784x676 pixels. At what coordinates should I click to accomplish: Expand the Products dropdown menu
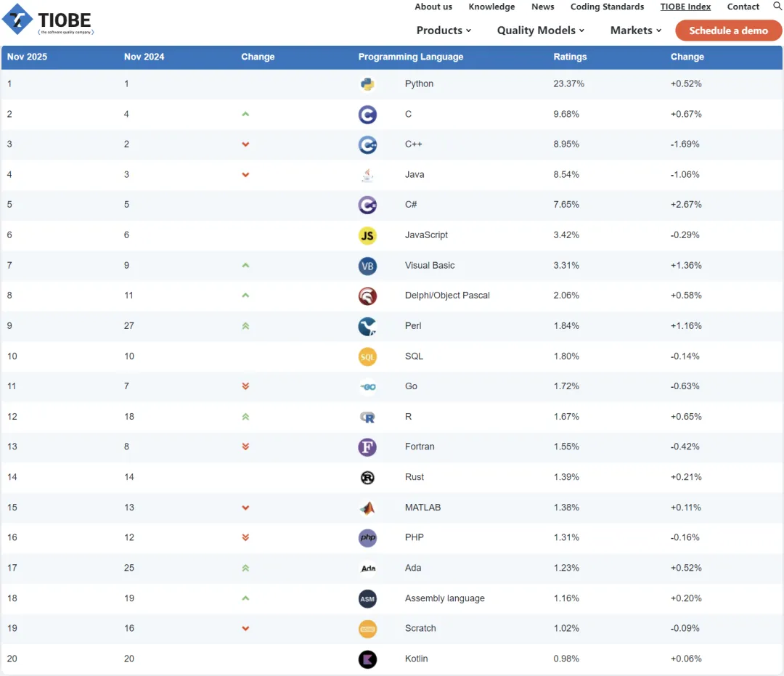pos(444,30)
